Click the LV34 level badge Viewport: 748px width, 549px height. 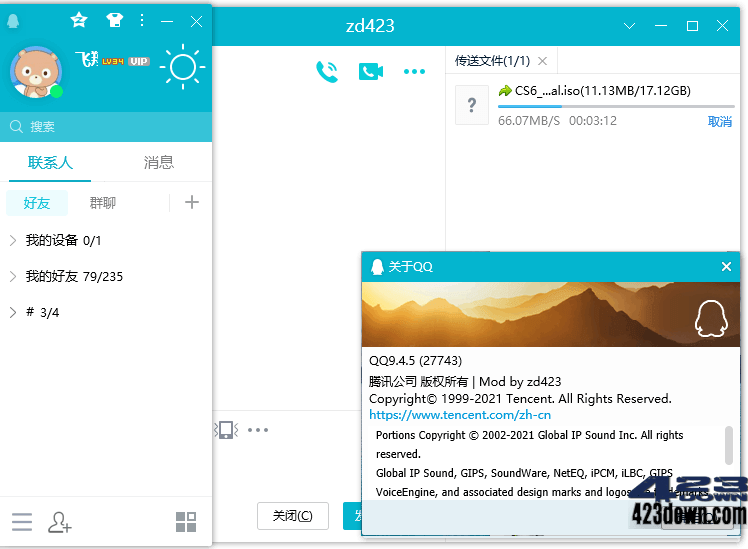pos(113,61)
